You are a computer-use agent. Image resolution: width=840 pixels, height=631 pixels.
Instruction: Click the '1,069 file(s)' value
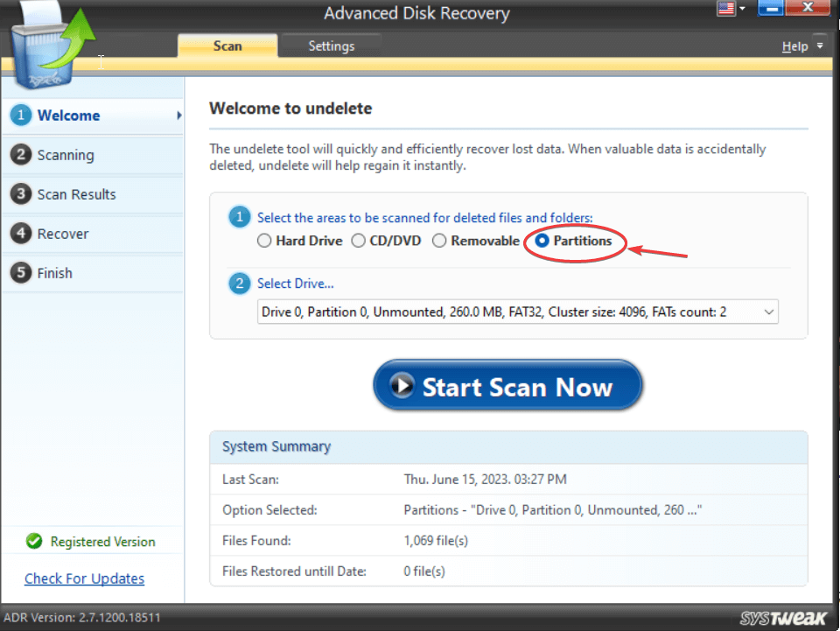[x=436, y=541]
